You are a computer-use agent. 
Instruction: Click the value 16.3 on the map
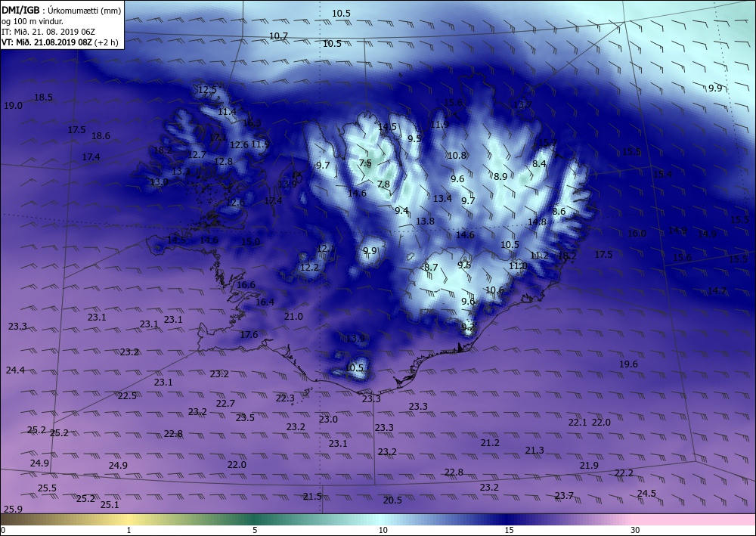click(x=252, y=123)
